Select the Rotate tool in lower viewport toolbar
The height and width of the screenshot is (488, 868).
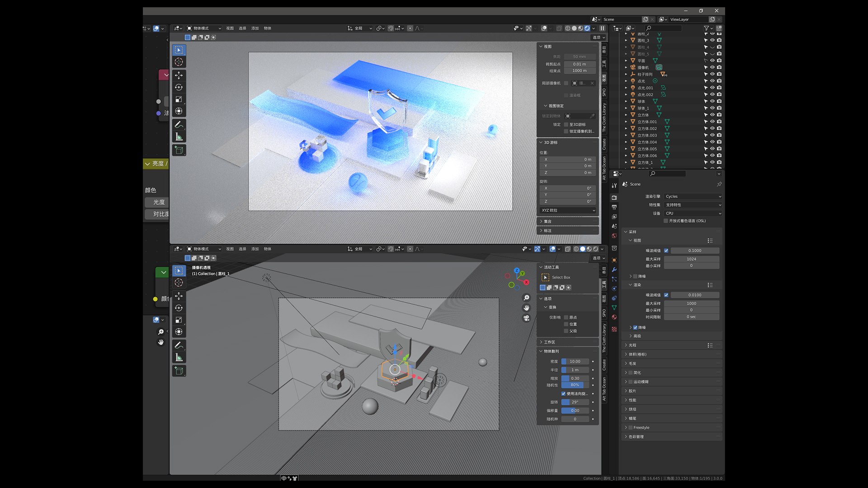(179, 308)
